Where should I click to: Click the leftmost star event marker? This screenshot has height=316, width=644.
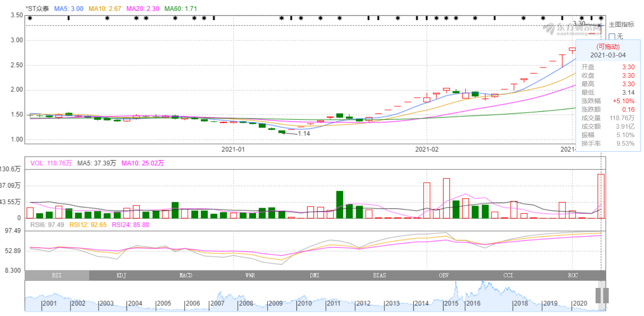coord(30,18)
